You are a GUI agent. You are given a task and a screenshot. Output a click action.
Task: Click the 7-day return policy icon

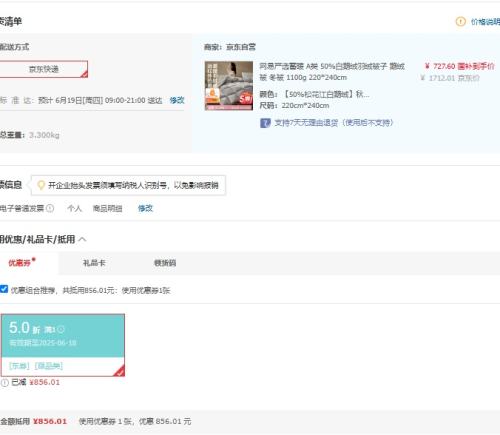265,123
